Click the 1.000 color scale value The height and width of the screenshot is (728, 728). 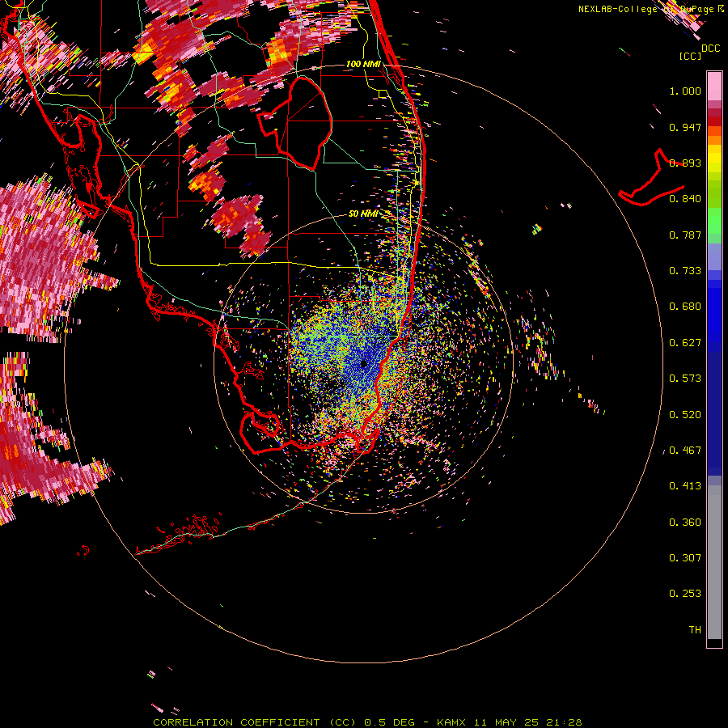[685, 91]
